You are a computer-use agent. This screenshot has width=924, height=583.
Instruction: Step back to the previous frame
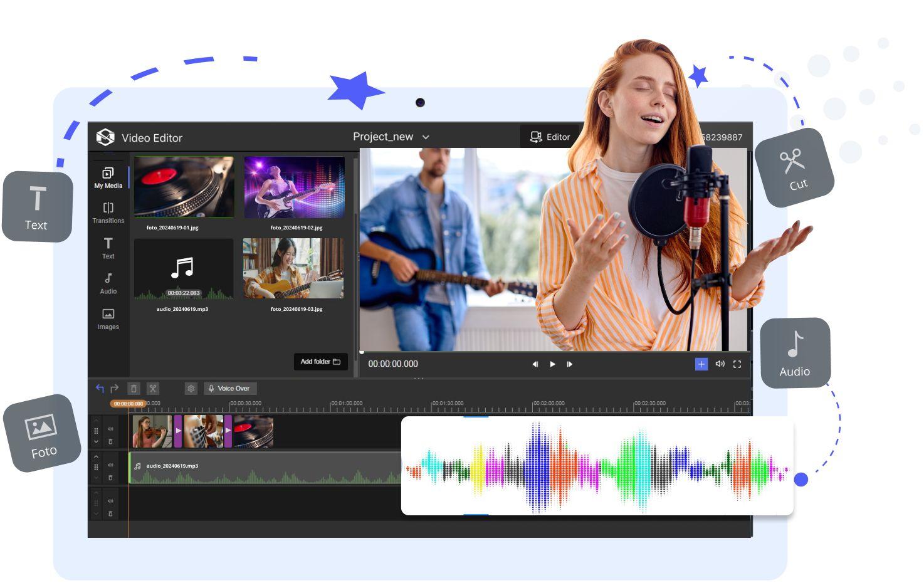tap(535, 364)
